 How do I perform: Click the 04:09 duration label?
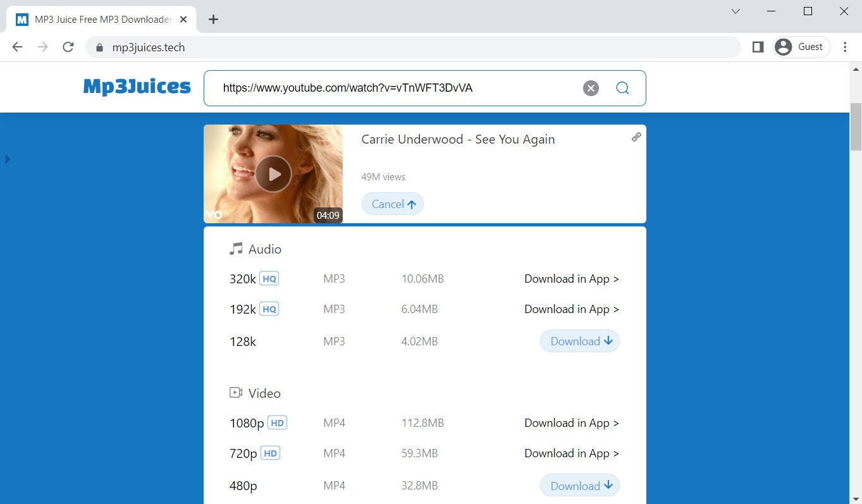(328, 215)
